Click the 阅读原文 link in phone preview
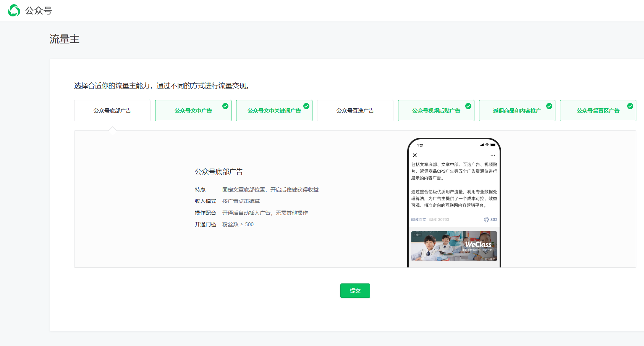644x346 pixels. click(419, 220)
